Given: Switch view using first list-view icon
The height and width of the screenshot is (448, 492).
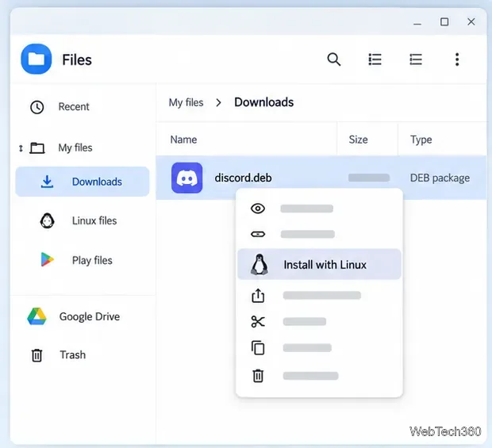Looking at the screenshot, I should pos(375,59).
